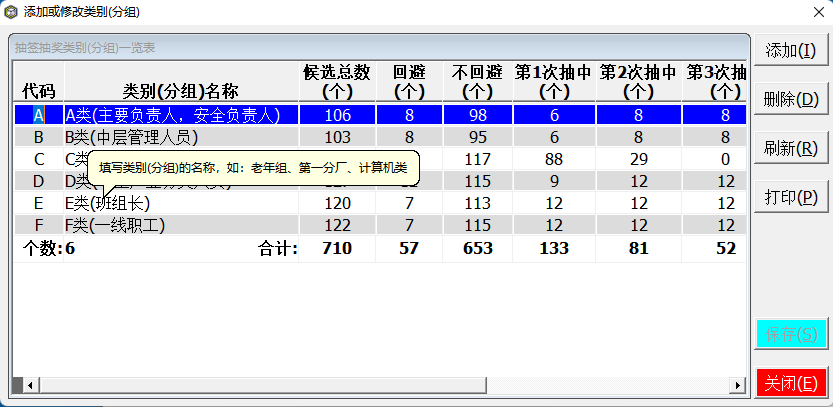Click 不回避 value 117 in row C

[x=478, y=159]
